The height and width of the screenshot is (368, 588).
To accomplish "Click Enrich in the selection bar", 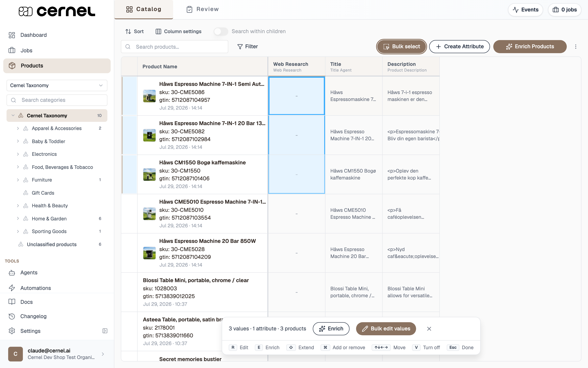I will [x=331, y=329].
